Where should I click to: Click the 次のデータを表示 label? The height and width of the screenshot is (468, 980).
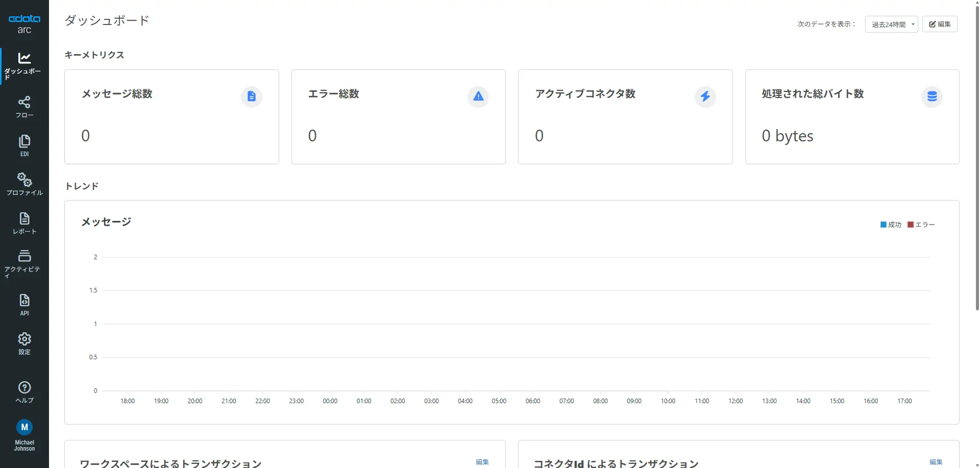[826, 24]
